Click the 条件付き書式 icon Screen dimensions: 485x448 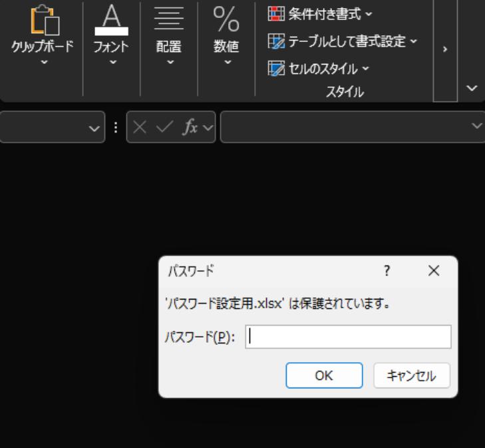276,13
